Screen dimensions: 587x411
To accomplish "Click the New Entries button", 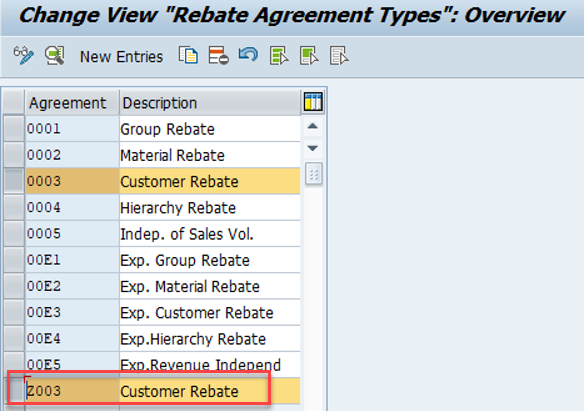I will click(121, 57).
